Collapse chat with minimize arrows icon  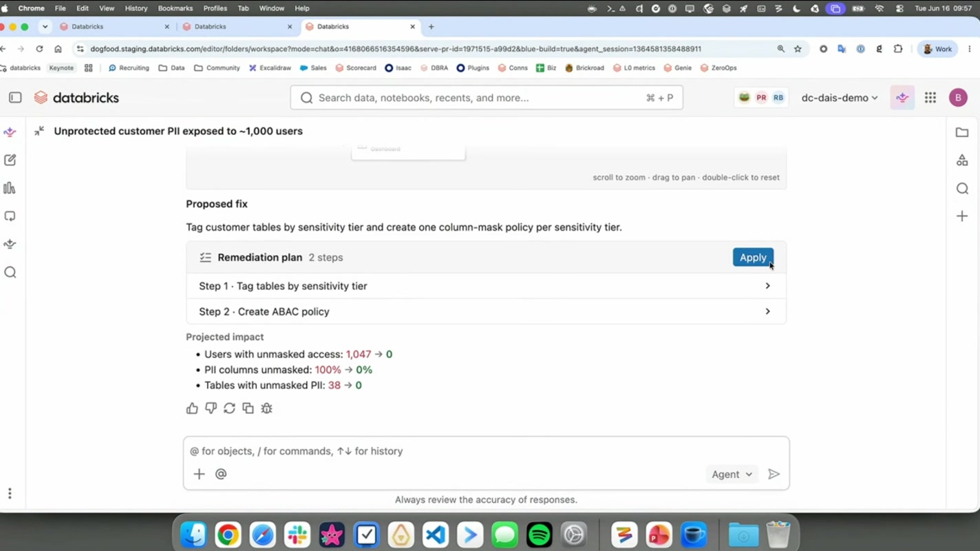tap(39, 131)
